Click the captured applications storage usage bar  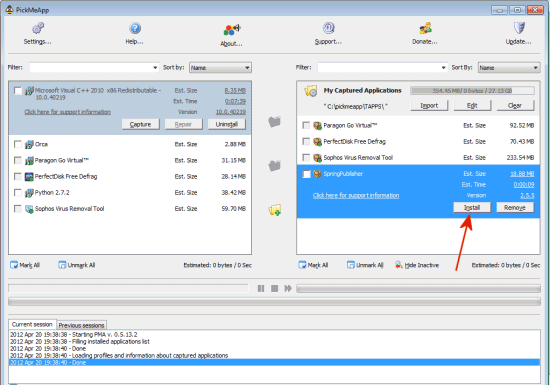coord(472,91)
